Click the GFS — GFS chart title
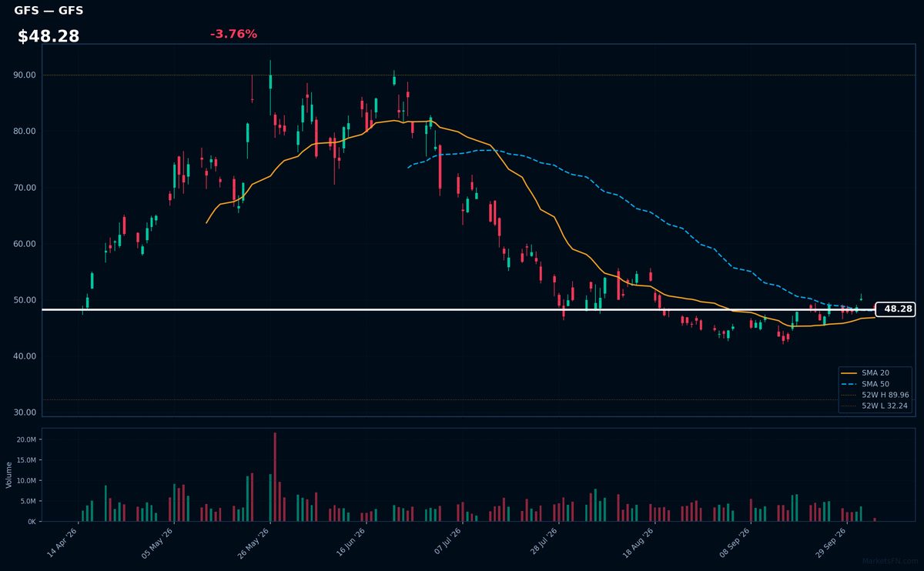 49,11
